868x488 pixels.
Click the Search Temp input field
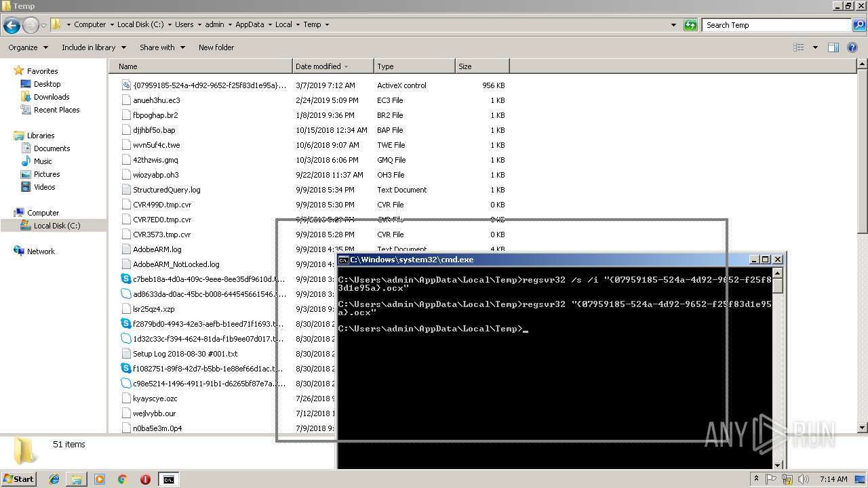[776, 25]
